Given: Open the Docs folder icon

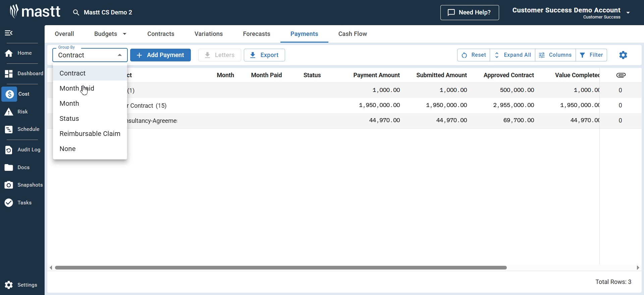Looking at the screenshot, I should coord(9,167).
